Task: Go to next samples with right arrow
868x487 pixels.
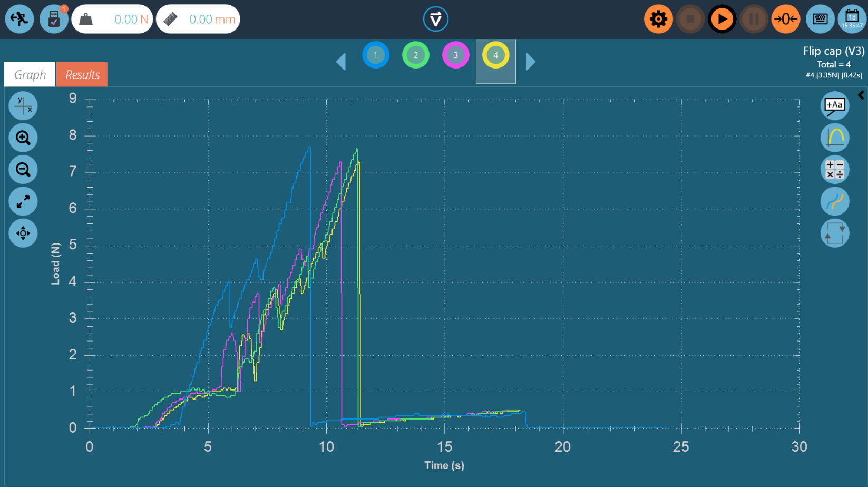Action: pos(531,62)
